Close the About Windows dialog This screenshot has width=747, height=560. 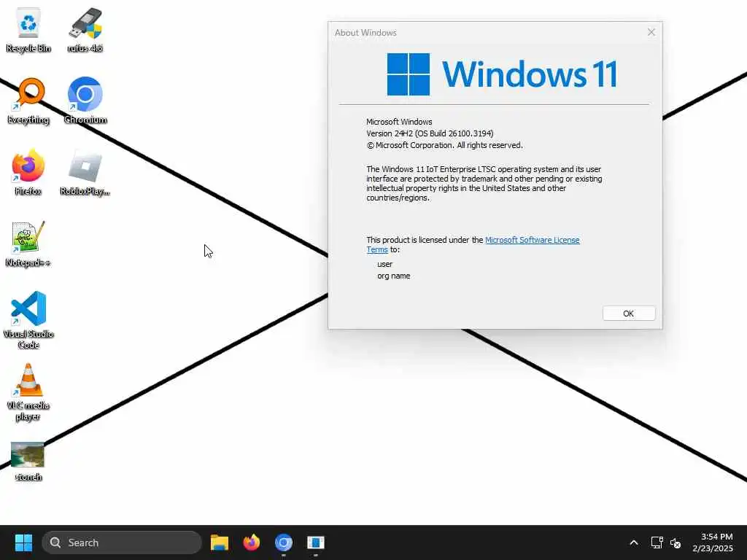click(x=651, y=32)
